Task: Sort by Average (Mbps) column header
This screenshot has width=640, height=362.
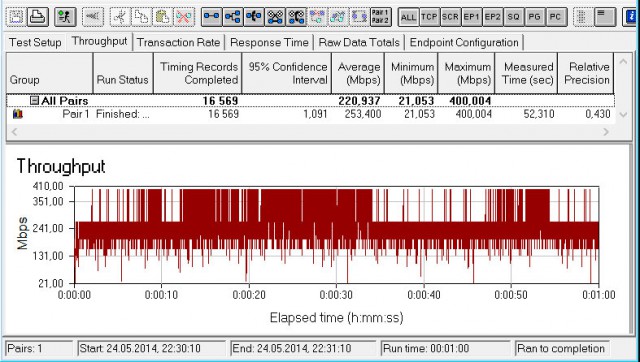Action: point(358,73)
